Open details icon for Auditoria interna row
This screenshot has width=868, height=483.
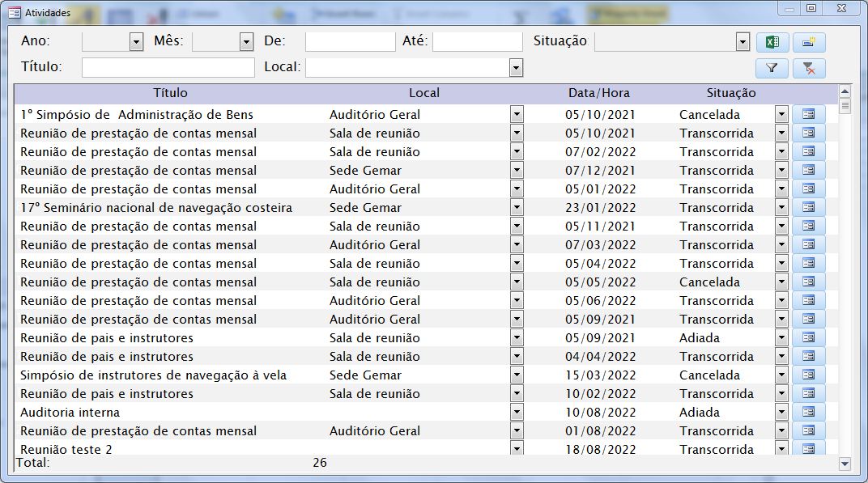point(808,413)
